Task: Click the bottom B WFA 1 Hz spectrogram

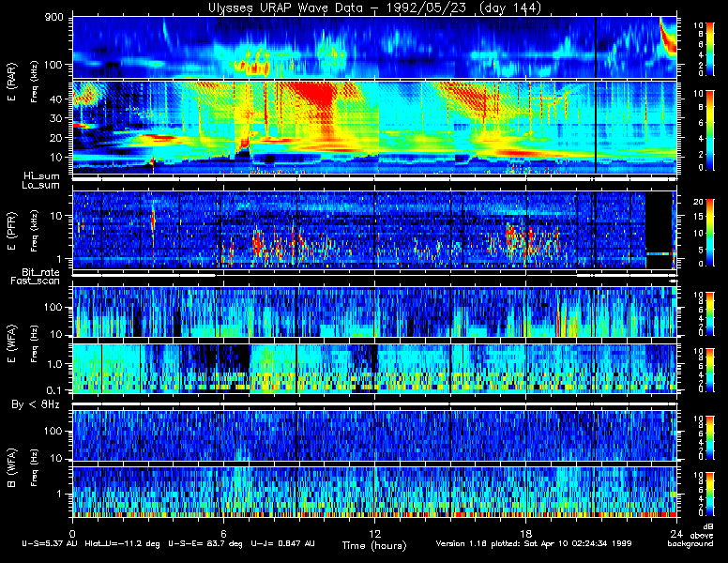Action: click(x=374, y=492)
